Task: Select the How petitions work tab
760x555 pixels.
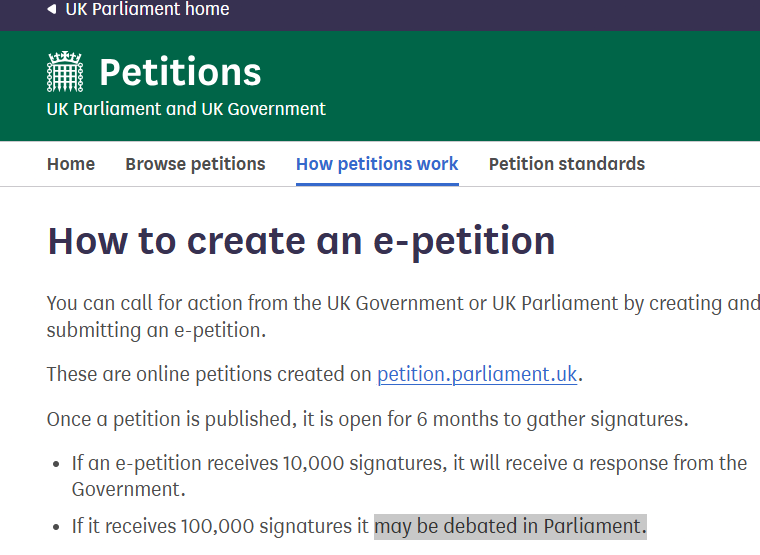Action: coord(377,164)
